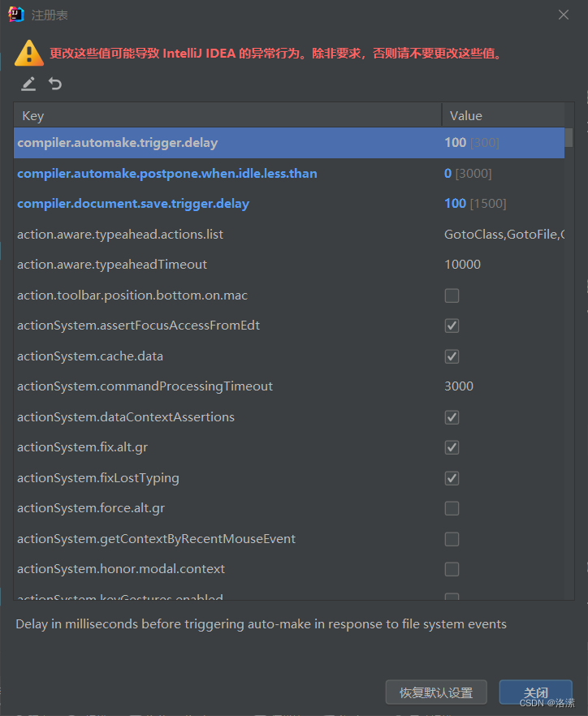Select actionSystem.honor.modal.context key text
This screenshot has height=716, width=588.
coord(121,569)
